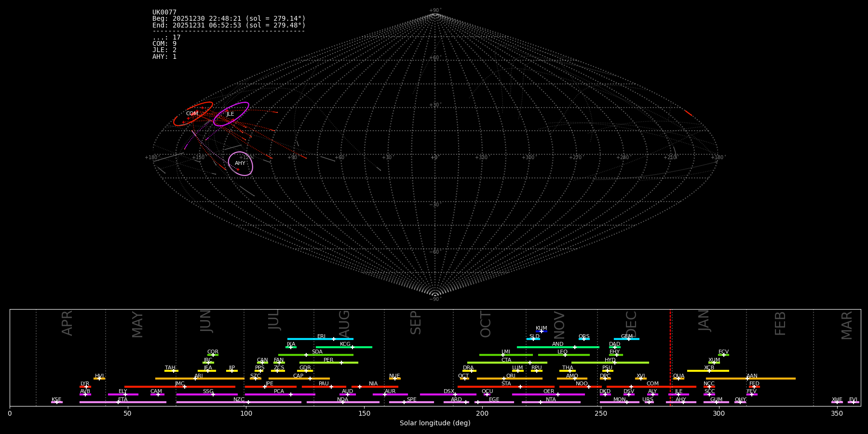Click the 'Solar longitude (deg)' axis label
The width and height of the screenshot is (868, 434).
tap(435, 423)
